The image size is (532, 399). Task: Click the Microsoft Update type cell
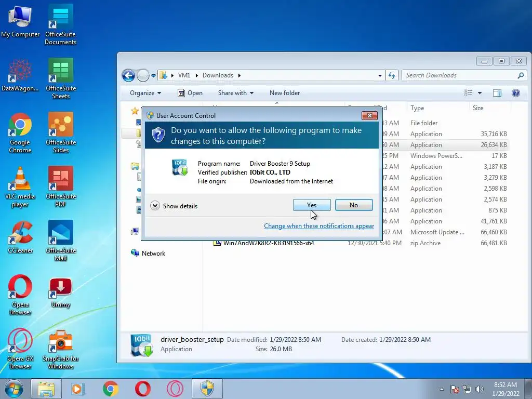pos(437,232)
